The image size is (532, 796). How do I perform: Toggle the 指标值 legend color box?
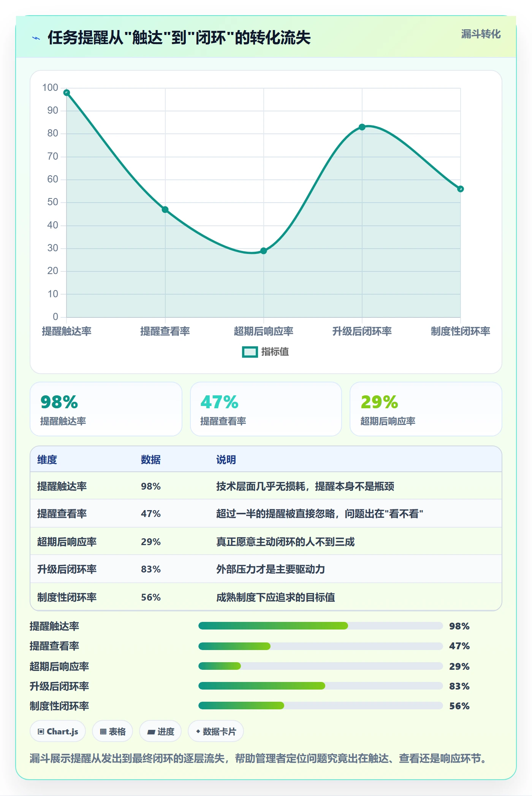click(250, 352)
